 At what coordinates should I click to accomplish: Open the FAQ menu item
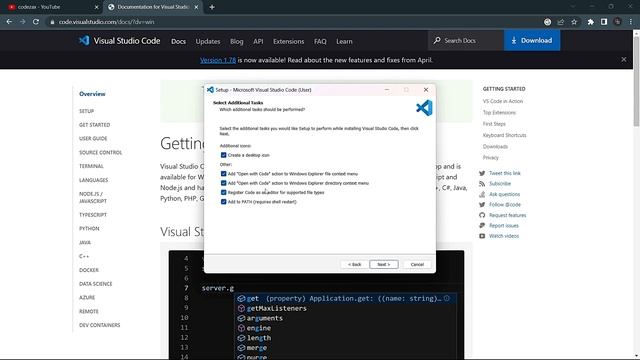[x=320, y=41]
